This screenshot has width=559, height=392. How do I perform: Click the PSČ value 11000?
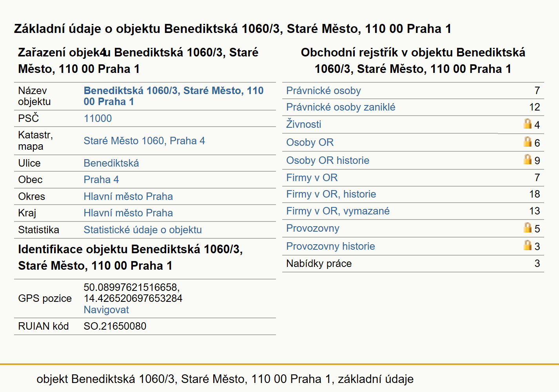tap(98, 118)
